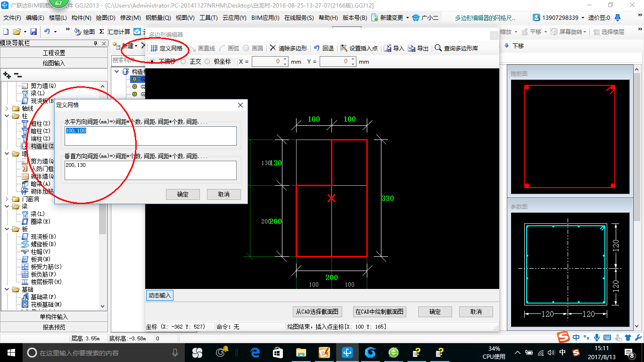Click 定义网格 grid icon in polygon editor

[166, 48]
